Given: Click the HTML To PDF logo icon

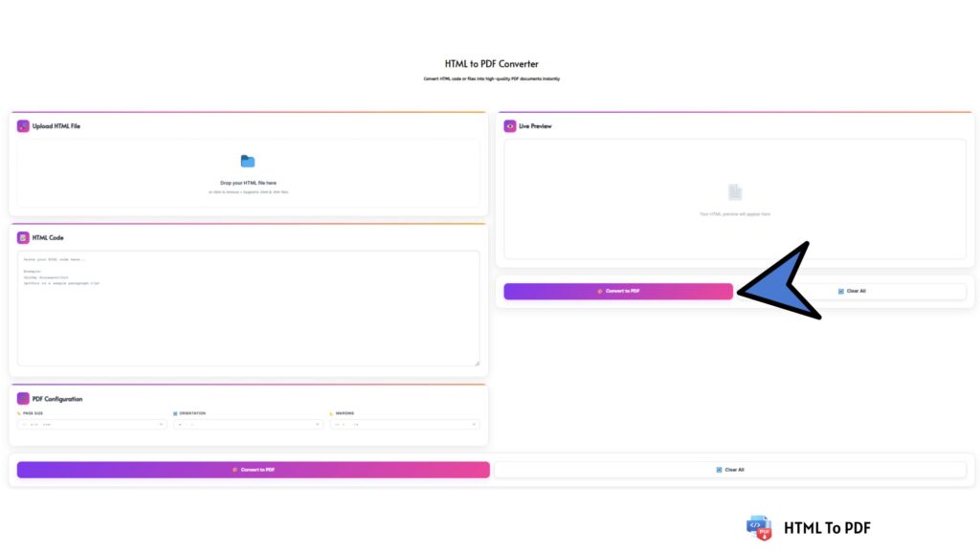Looking at the screenshot, I should (x=758, y=527).
